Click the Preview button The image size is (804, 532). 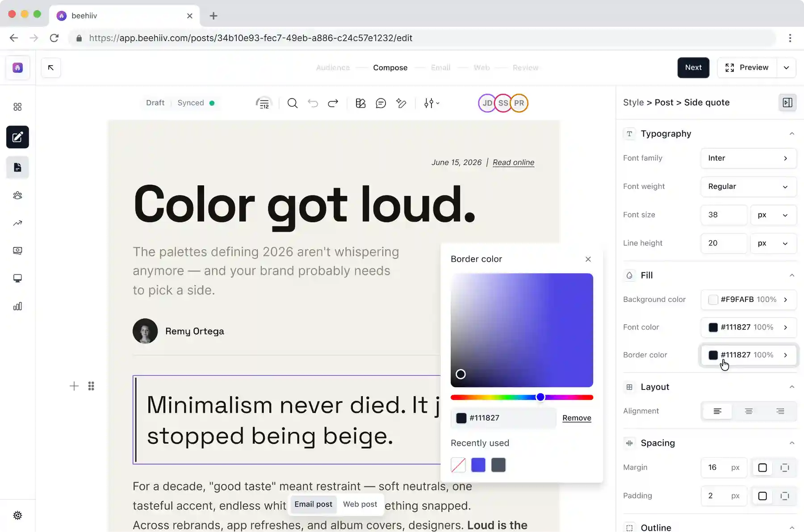pos(747,67)
